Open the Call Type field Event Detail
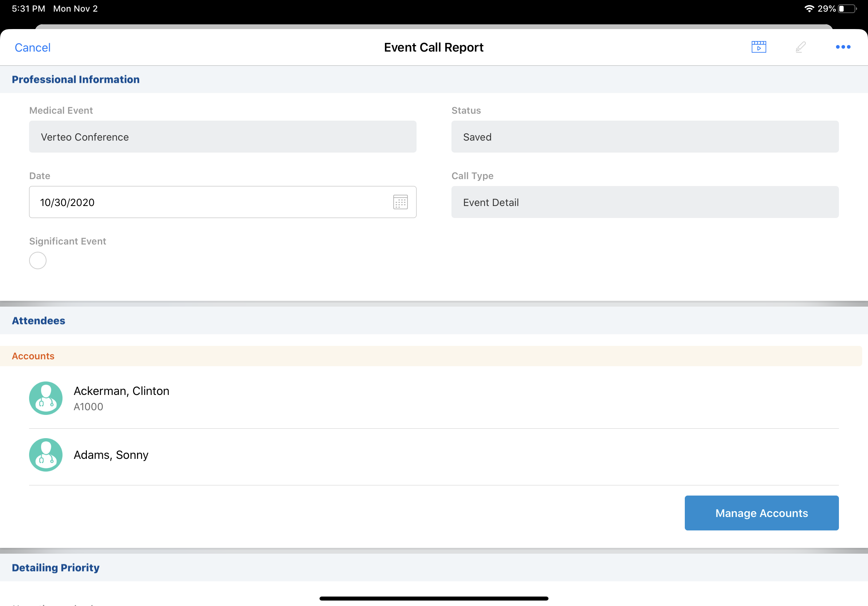This screenshot has height=606, width=868. point(644,202)
